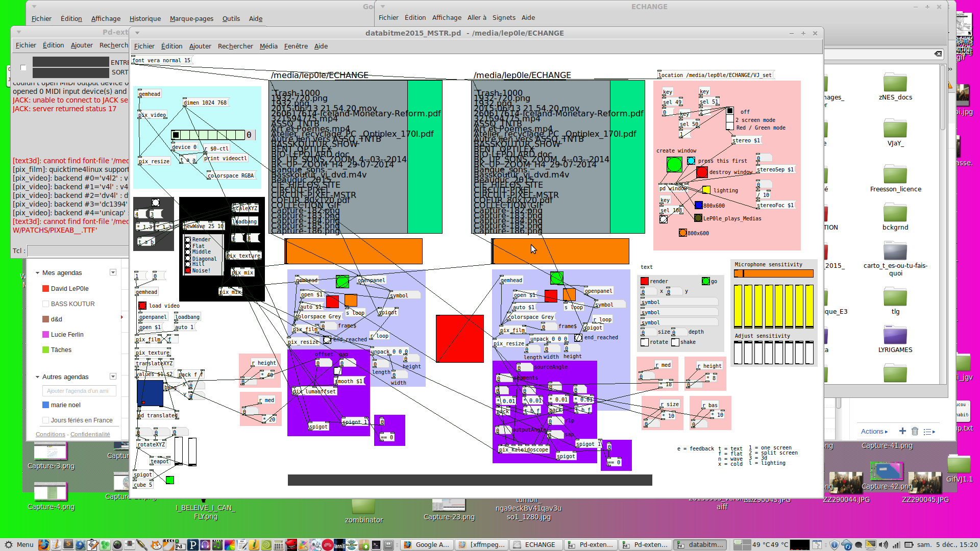This screenshot has width=980, height=551.
Task: Adjust the Microphone sensitivity slider
Action: pos(773,274)
